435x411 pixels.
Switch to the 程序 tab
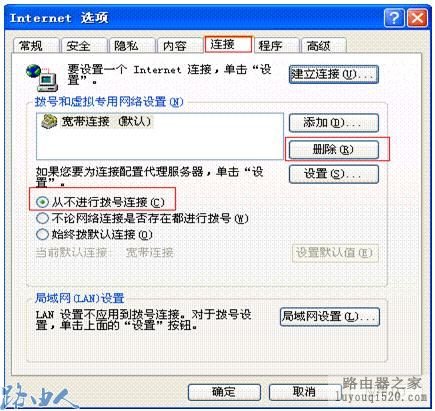click(277, 46)
